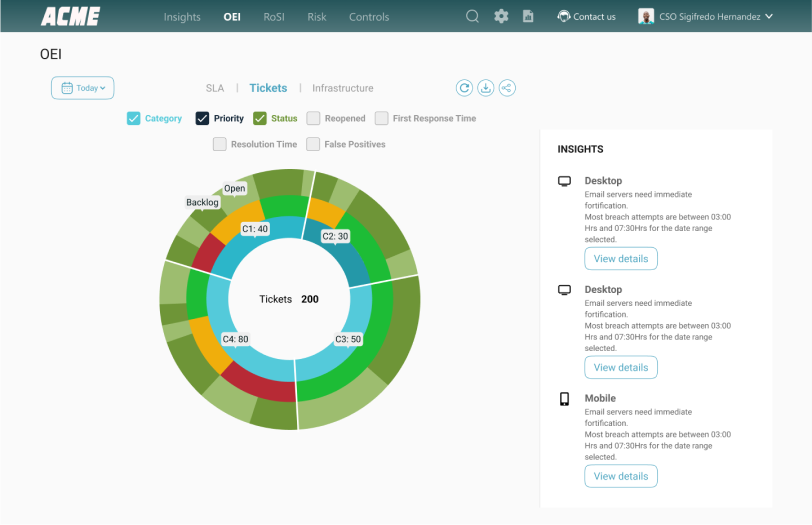
Task: Click the search magnifier icon
Action: coord(473,16)
